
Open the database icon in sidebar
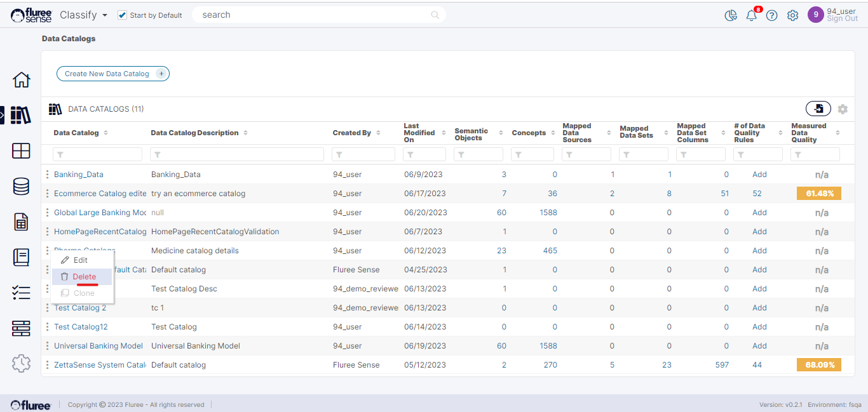(x=21, y=186)
